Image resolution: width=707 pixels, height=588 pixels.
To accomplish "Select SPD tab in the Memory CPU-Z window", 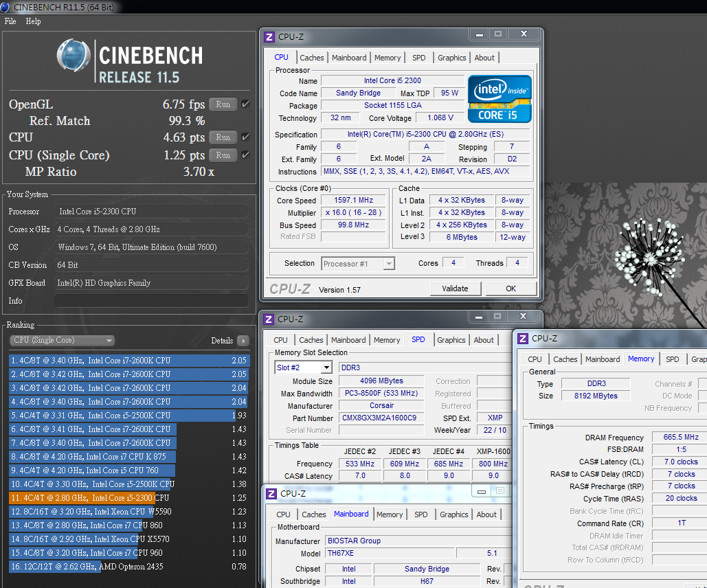I will coord(672,359).
